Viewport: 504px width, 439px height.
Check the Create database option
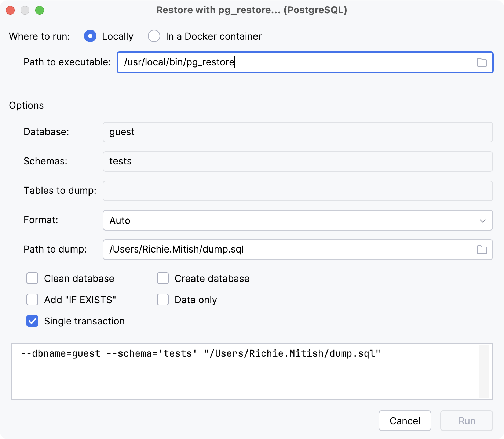click(163, 278)
